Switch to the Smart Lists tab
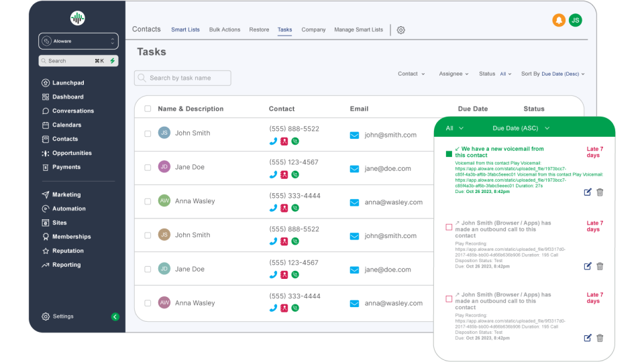The height and width of the screenshot is (362, 644). (x=185, y=29)
